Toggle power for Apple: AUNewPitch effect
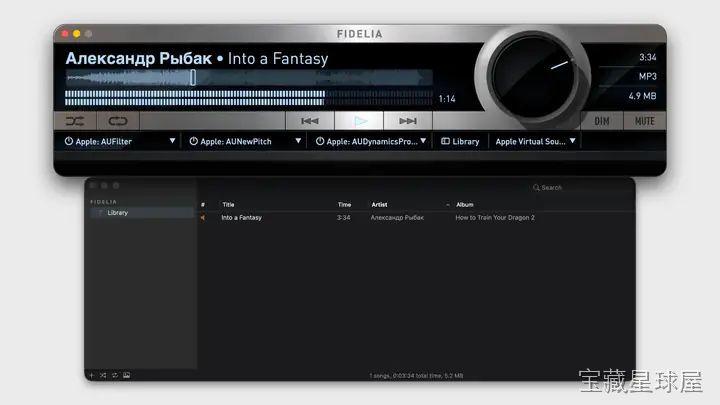The image size is (720, 405). pos(194,141)
